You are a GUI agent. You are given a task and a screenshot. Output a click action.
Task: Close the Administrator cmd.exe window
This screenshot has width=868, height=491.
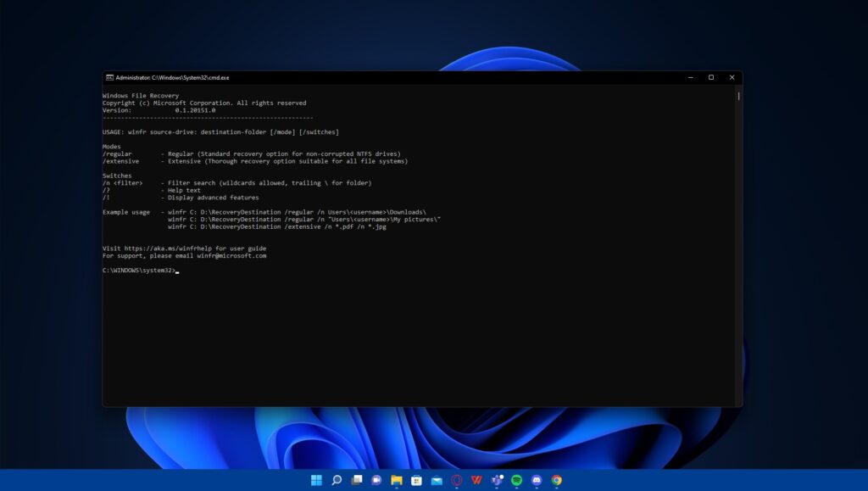(732, 77)
